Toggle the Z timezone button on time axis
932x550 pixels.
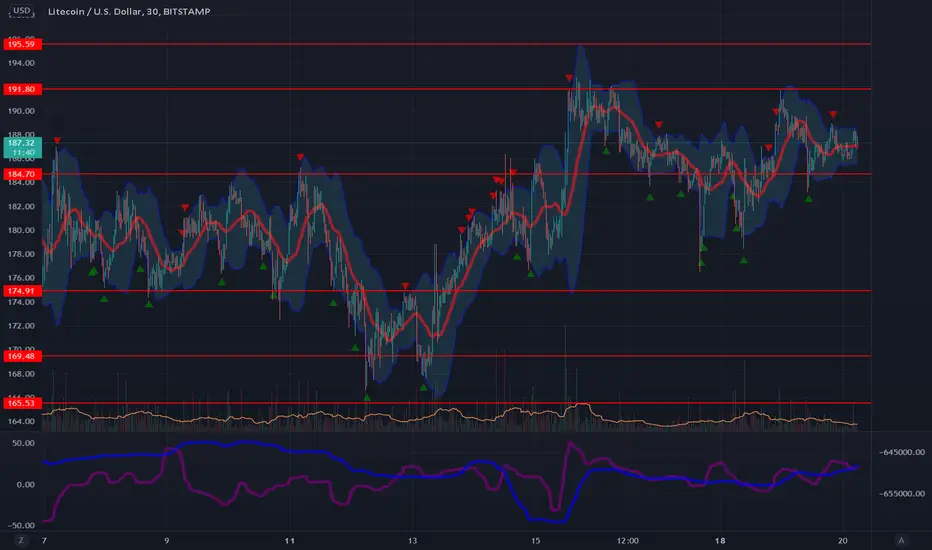[x=21, y=540]
